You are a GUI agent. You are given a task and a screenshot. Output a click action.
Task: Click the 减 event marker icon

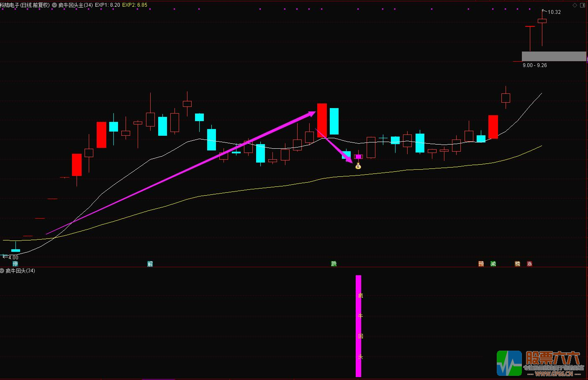(x=493, y=264)
